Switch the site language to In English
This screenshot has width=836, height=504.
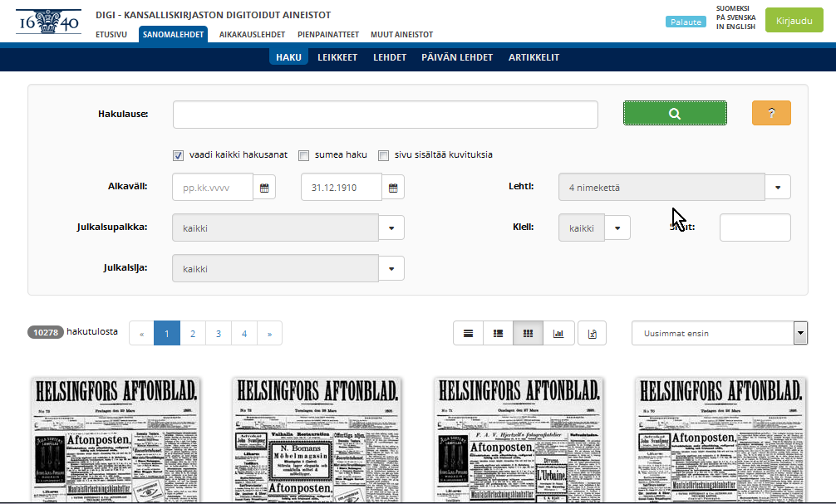coord(735,27)
